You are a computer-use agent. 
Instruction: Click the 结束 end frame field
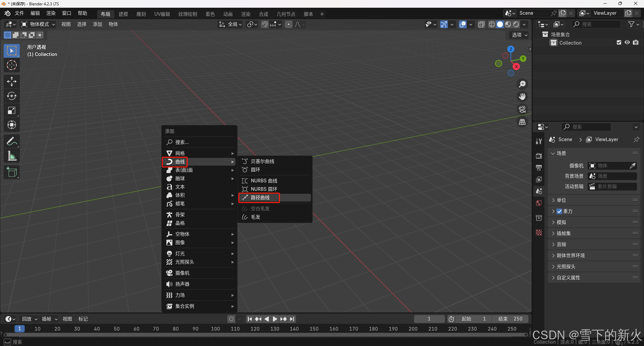click(x=510, y=319)
